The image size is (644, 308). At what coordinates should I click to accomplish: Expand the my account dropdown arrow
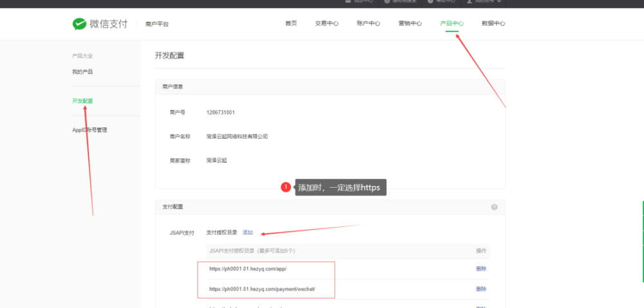[499, 1]
